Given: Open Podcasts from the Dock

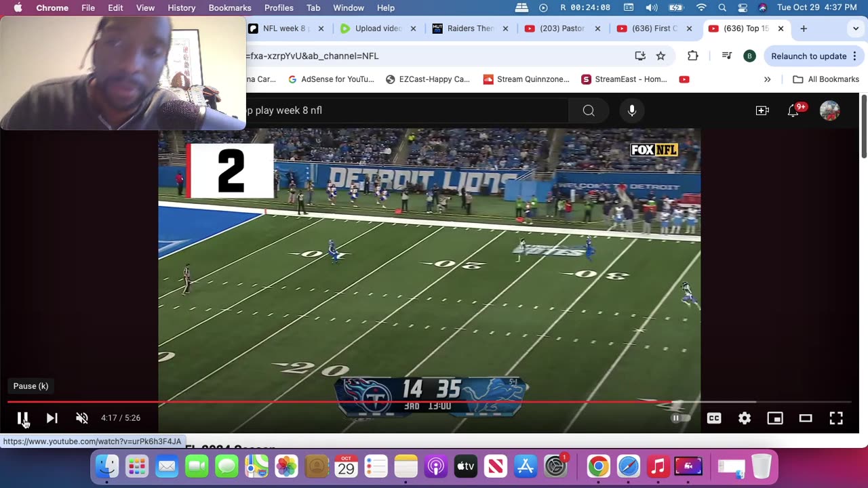Looking at the screenshot, I should point(435,466).
